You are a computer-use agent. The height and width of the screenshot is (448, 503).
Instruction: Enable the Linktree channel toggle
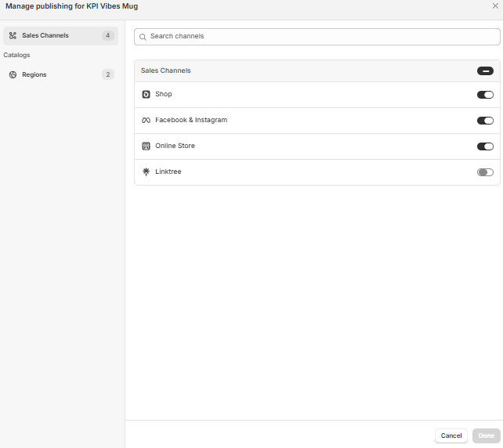pos(485,172)
